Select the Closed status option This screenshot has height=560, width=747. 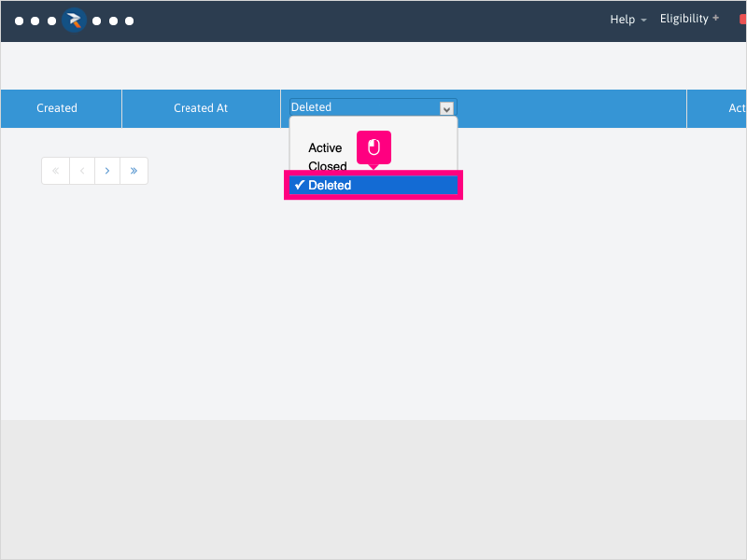tap(328, 166)
